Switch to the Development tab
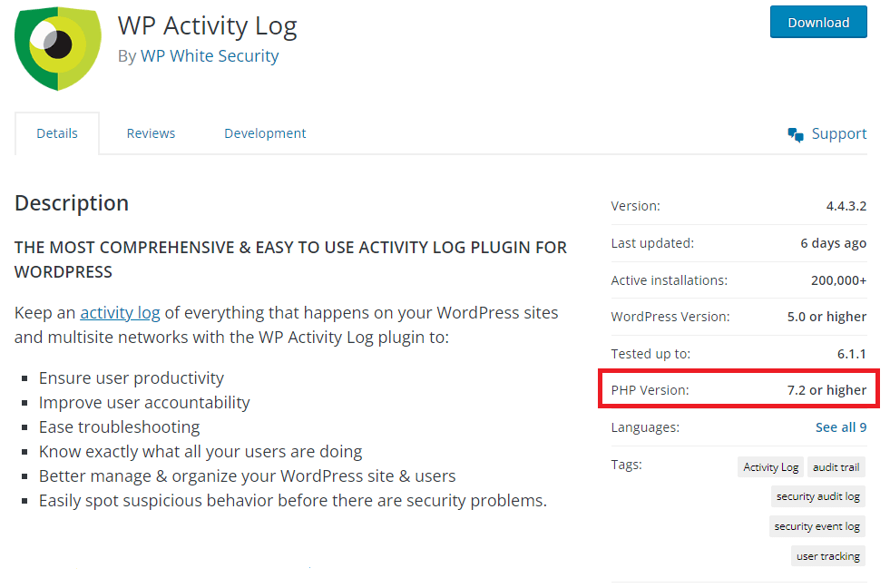 pyautogui.click(x=264, y=132)
